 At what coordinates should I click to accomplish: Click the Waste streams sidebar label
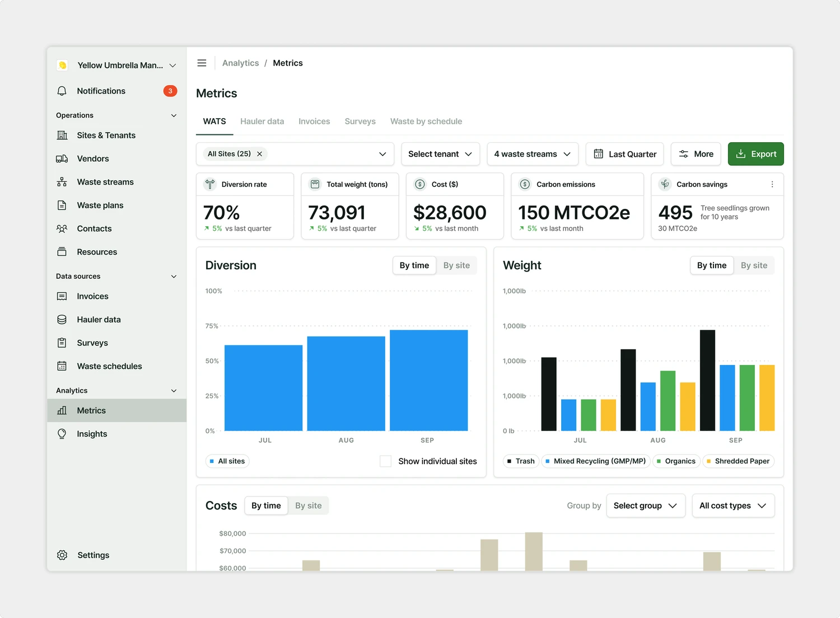tap(105, 182)
